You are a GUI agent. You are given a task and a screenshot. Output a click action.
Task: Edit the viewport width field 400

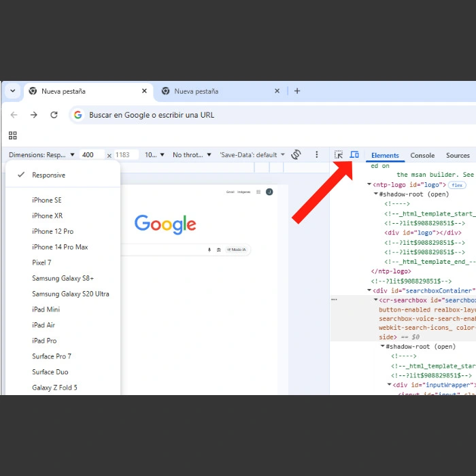click(x=92, y=155)
